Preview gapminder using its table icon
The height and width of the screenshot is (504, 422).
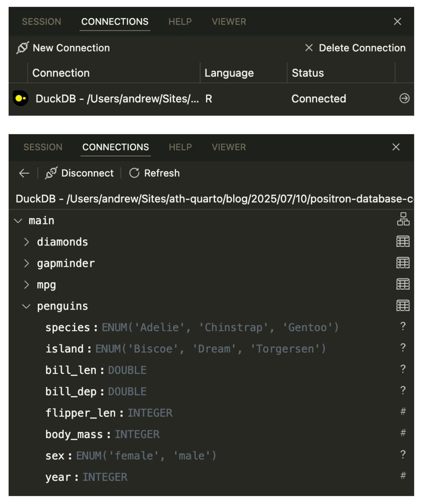[x=403, y=263]
